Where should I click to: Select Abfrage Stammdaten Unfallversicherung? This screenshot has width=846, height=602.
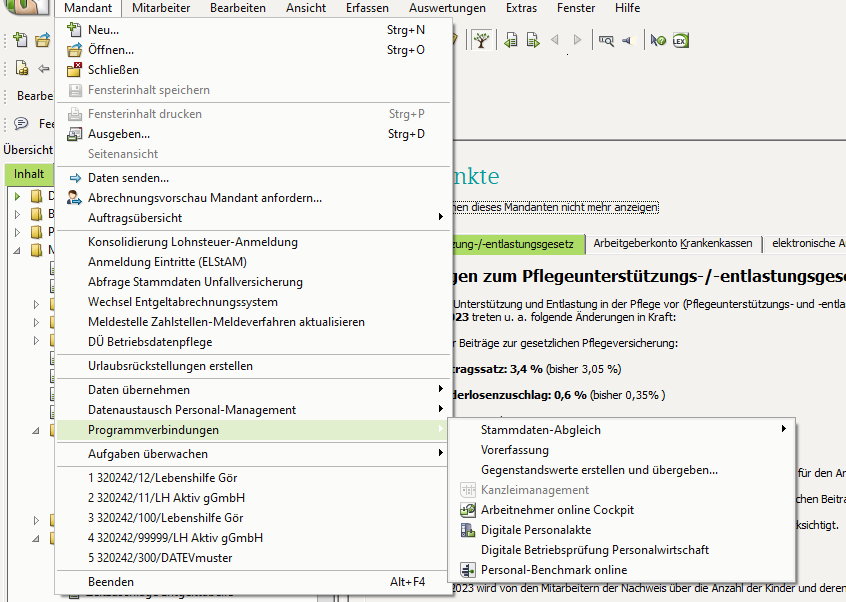[254, 282]
